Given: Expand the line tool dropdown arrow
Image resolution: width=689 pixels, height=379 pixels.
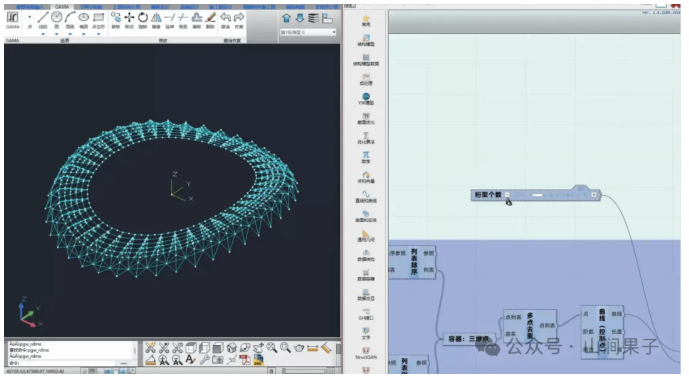Looking at the screenshot, I should [43, 34].
